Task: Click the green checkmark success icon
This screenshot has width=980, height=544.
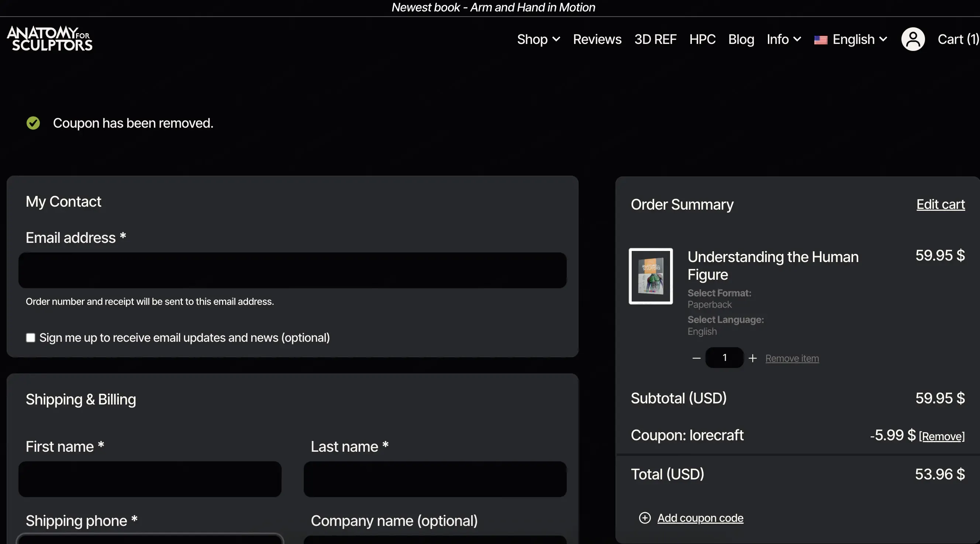Action: coord(33,123)
